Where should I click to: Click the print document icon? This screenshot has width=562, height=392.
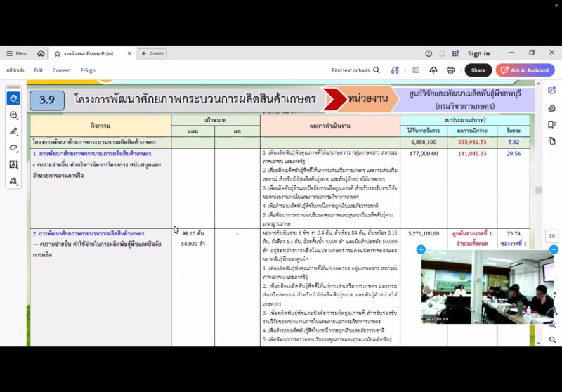pos(450,70)
